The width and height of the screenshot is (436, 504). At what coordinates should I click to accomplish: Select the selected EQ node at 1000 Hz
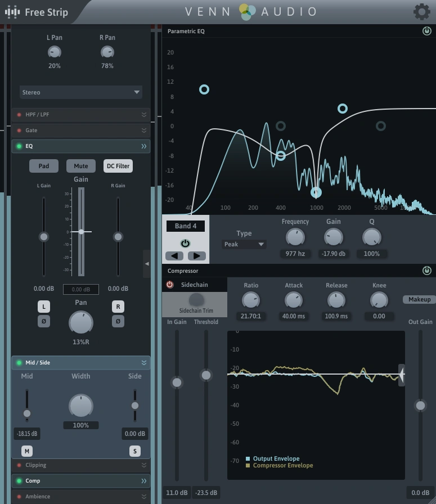coord(316,192)
